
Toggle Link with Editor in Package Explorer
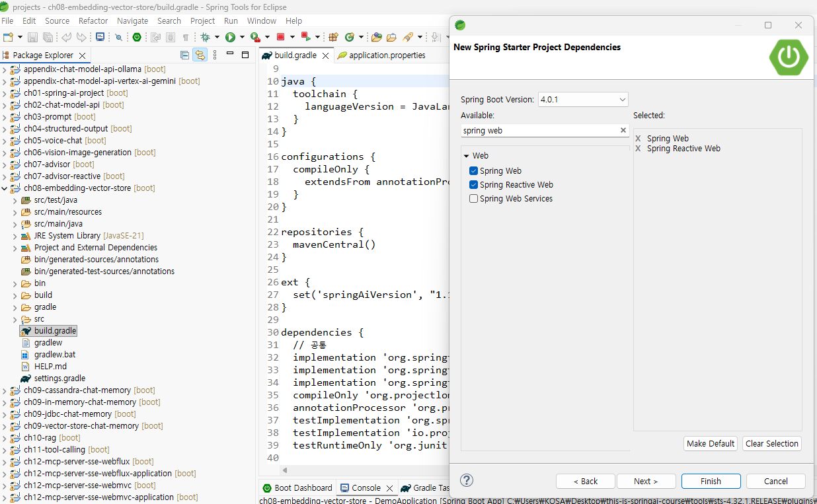pos(199,55)
